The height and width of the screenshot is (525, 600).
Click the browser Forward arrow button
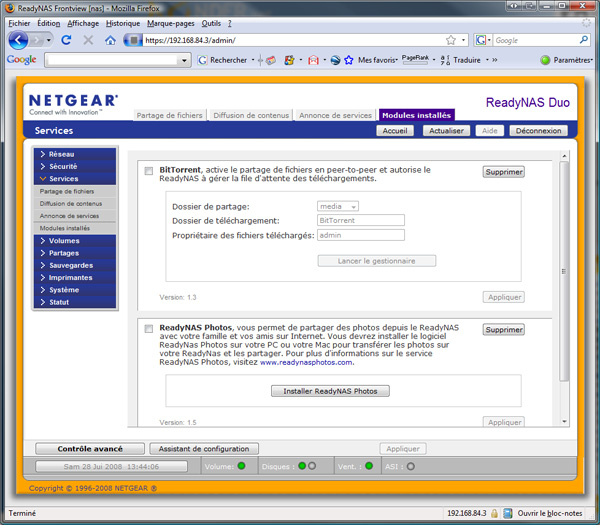click(x=37, y=40)
